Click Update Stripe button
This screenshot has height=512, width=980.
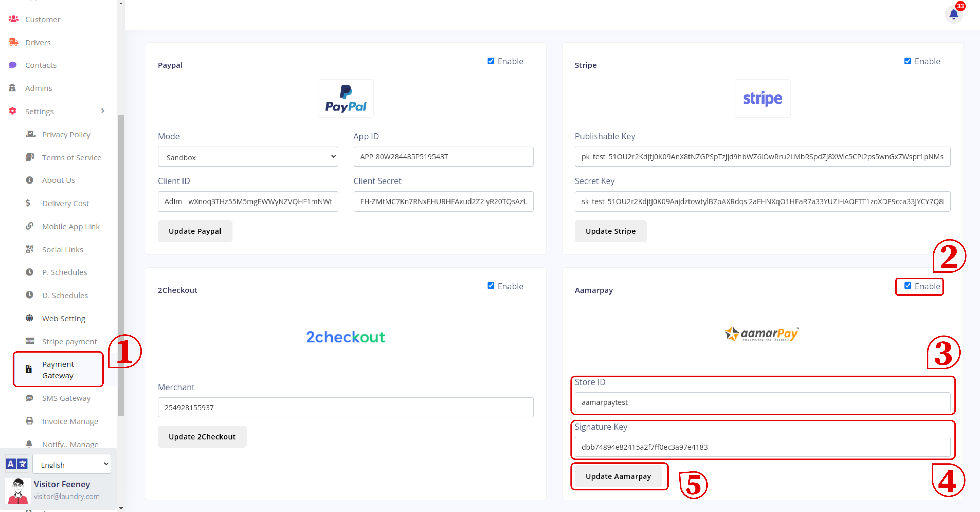[610, 231]
